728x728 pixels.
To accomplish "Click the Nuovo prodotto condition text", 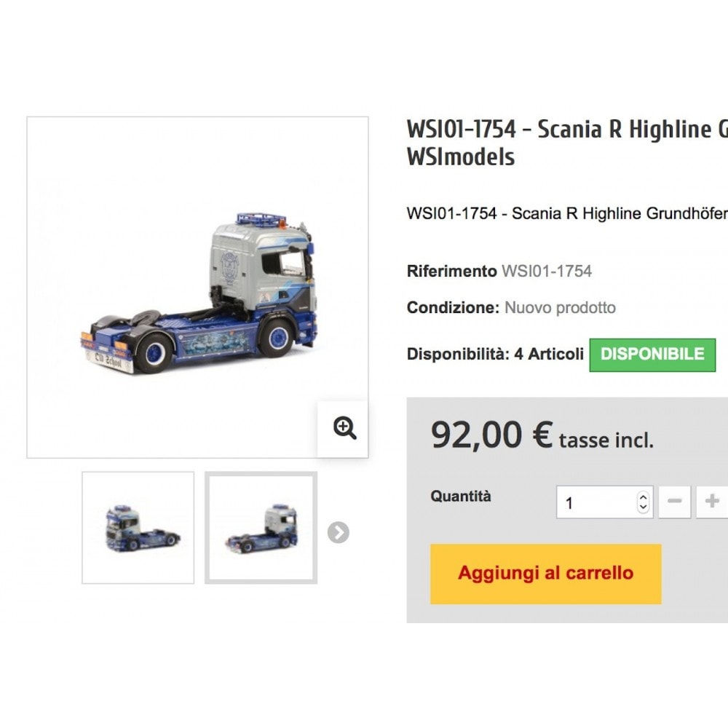I will 560,308.
